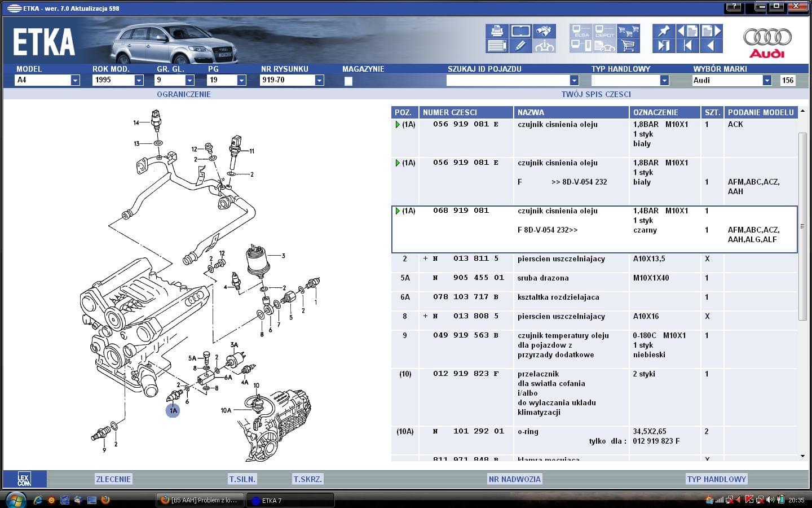Open the NR RYSUNKU 919-70 dropdown
The image size is (812, 508).
(x=319, y=80)
